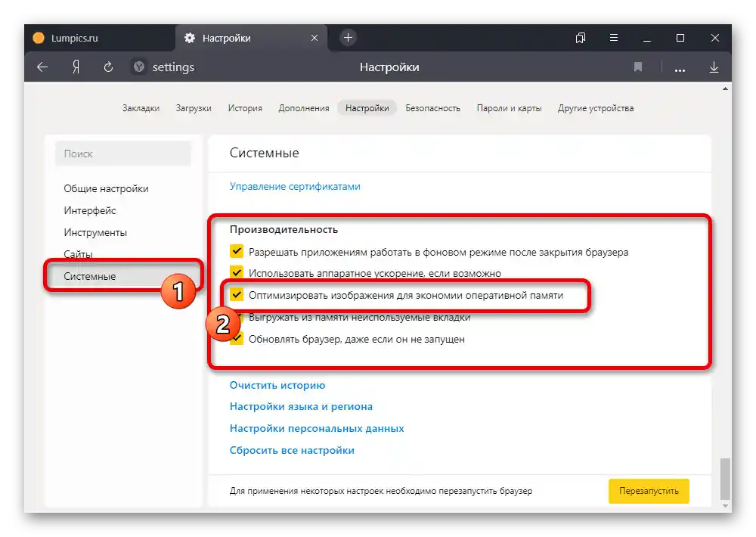Screen dimensions: 756x537
Task: Open a new tab with plus button
Action: click(348, 38)
